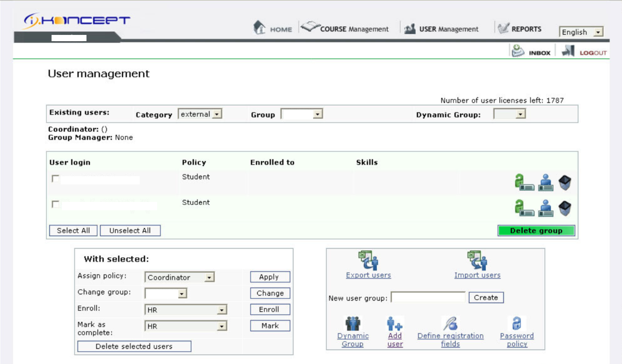The height and width of the screenshot is (364, 622).
Task: Click the green lock icon for the second user
Action: tap(524, 208)
